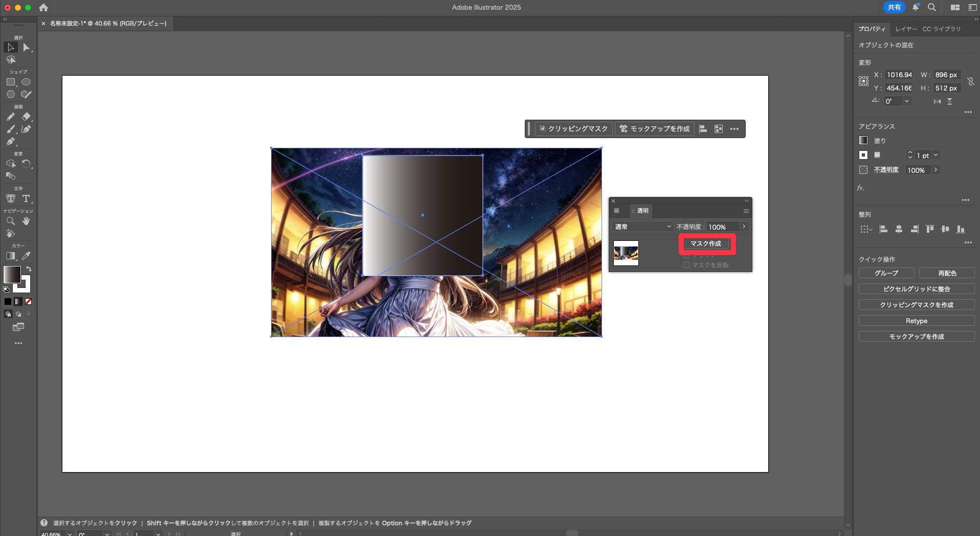The height and width of the screenshot is (536, 980).
Task: Open the Edit Toolbar three dots
Action: tap(18, 343)
